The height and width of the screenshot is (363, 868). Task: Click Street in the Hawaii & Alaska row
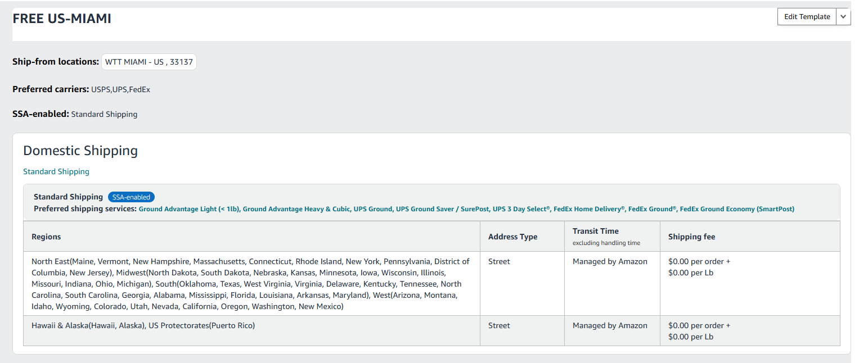pos(499,325)
